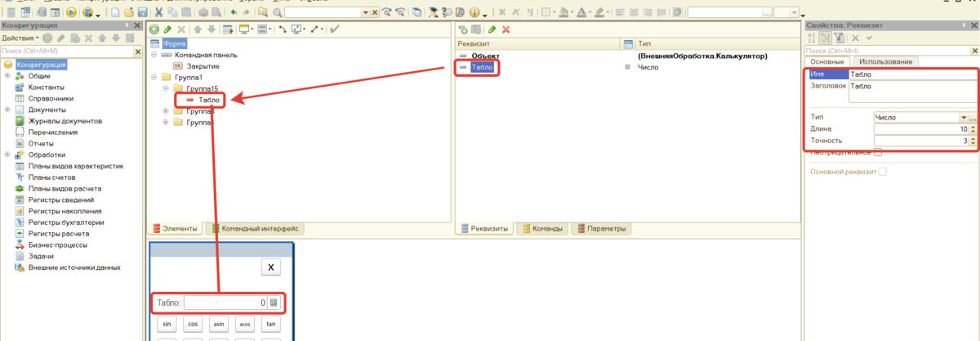Click the open file folder icon

click(129, 12)
